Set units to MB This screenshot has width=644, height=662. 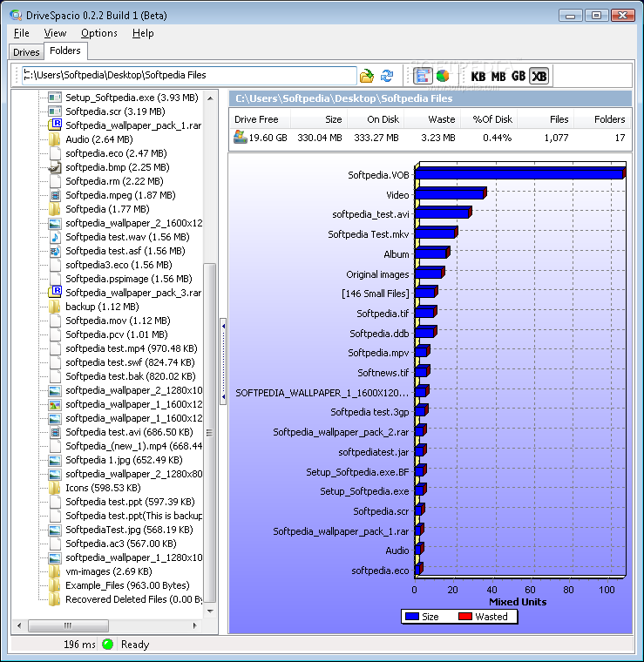coord(498,77)
